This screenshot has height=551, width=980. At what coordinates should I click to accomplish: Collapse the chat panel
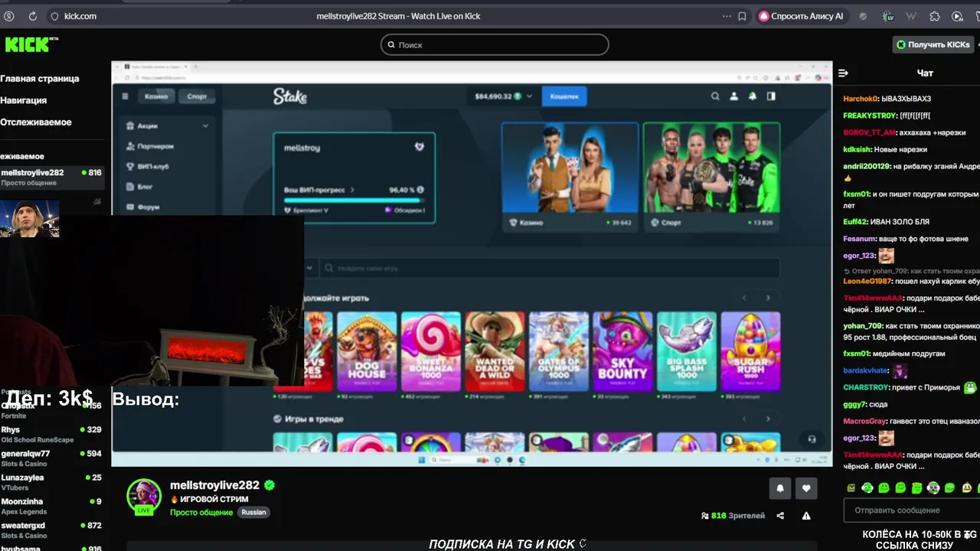coord(843,73)
